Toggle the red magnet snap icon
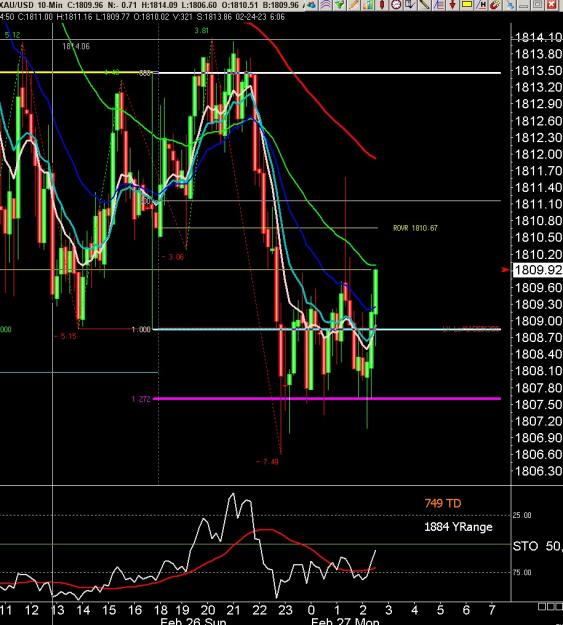This screenshot has width=563, height=625. (494, 4)
